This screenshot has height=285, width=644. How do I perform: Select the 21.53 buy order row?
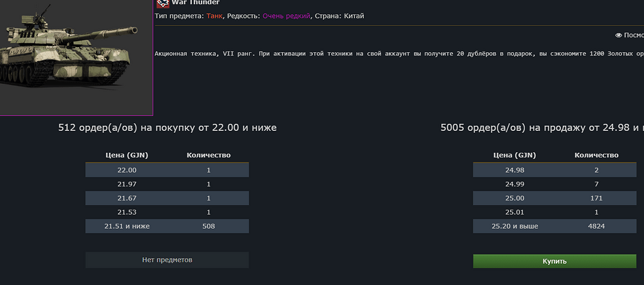coord(167,212)
